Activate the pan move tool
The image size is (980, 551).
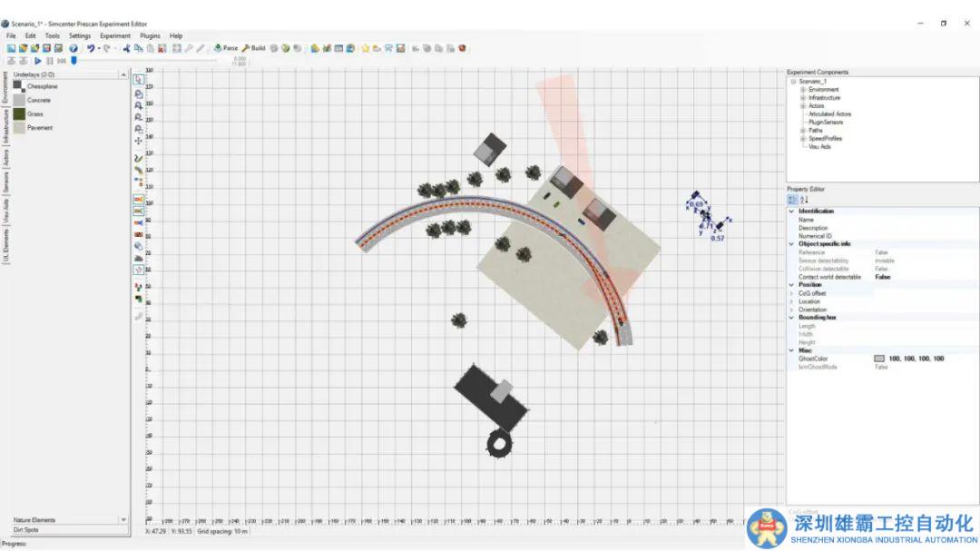pyautogui.click(x=138, y=141)
